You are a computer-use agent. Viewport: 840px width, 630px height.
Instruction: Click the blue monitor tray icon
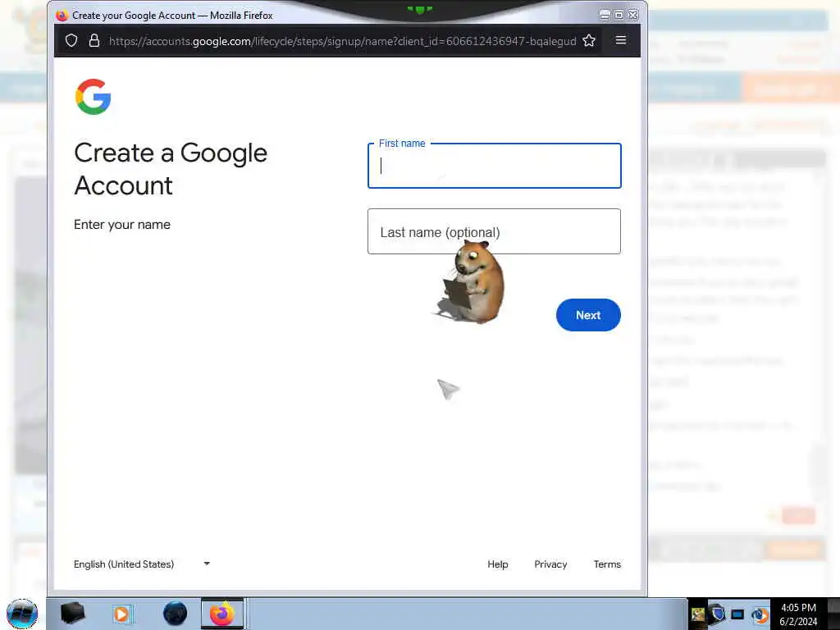737,614
